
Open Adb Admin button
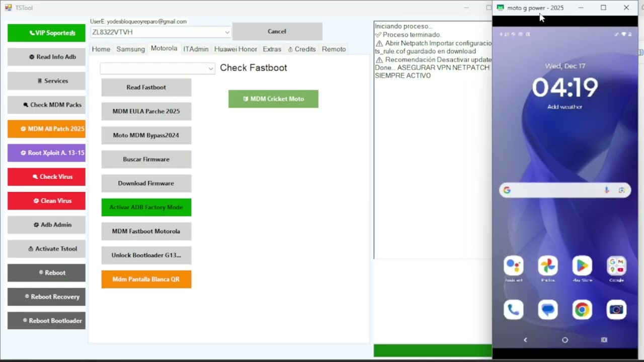pos(46,225)
